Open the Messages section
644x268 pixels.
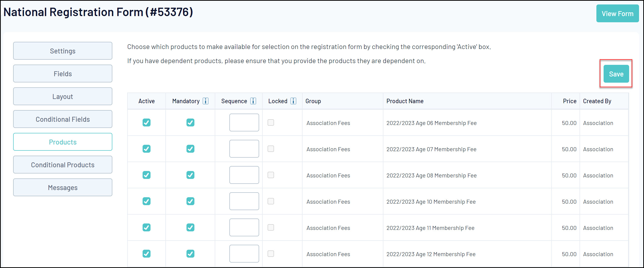[62, 187]
